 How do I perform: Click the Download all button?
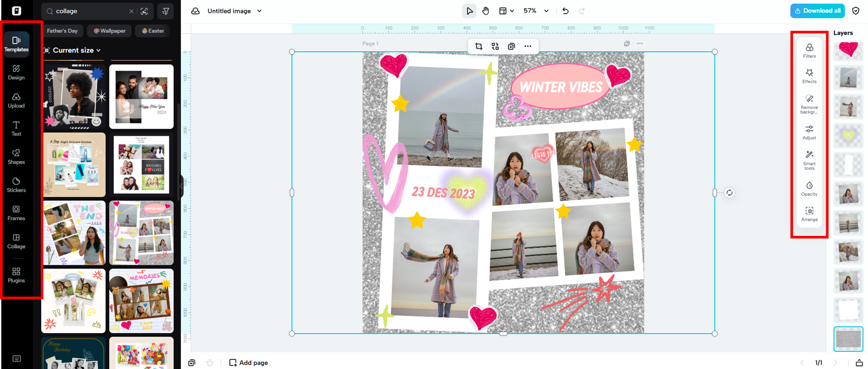coord(817,11)
